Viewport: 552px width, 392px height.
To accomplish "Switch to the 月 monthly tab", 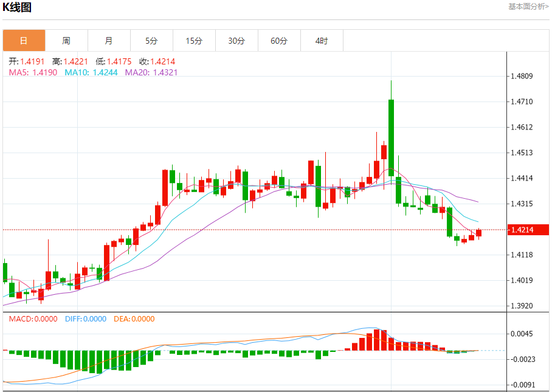I will point(109,41).
